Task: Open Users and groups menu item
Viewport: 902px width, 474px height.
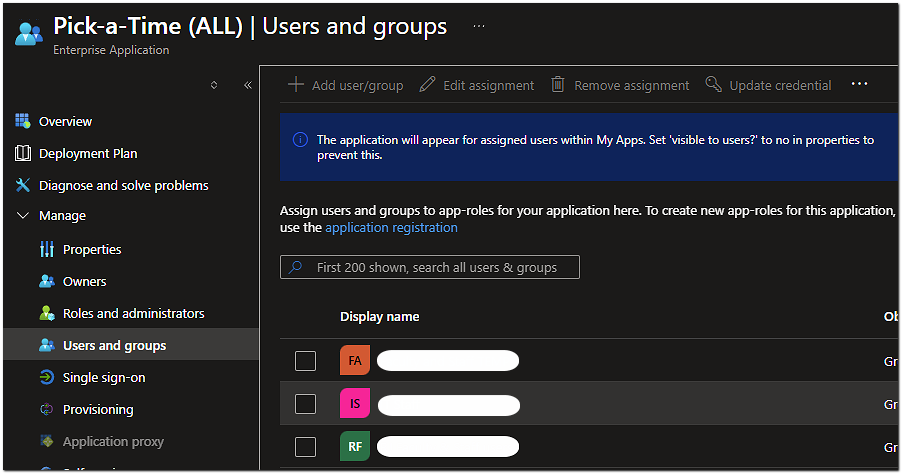Action: (114, 345)
